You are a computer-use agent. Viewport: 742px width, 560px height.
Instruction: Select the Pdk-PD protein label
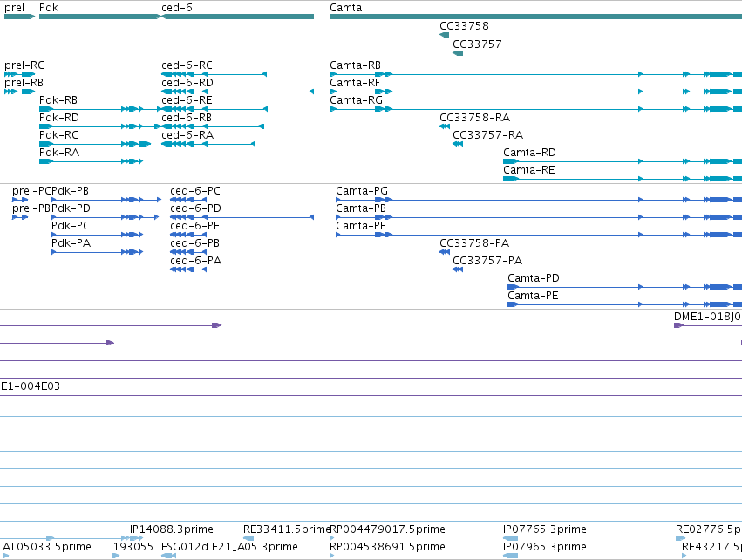coord(71,208)
